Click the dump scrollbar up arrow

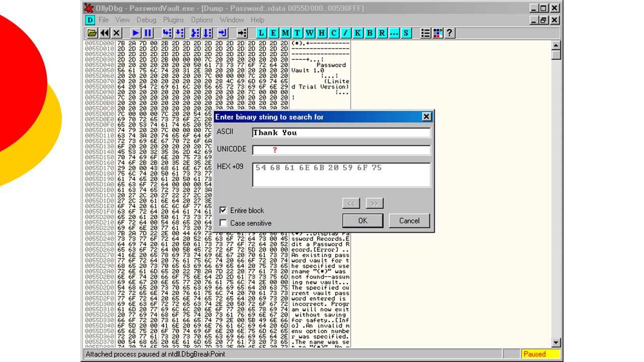pos(556,45)
